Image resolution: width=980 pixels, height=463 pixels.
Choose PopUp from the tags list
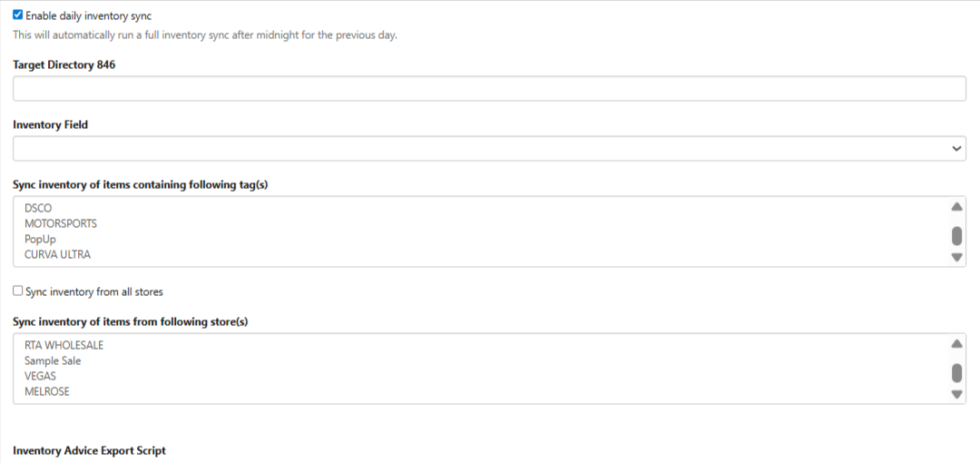click(x=40, y=239)
